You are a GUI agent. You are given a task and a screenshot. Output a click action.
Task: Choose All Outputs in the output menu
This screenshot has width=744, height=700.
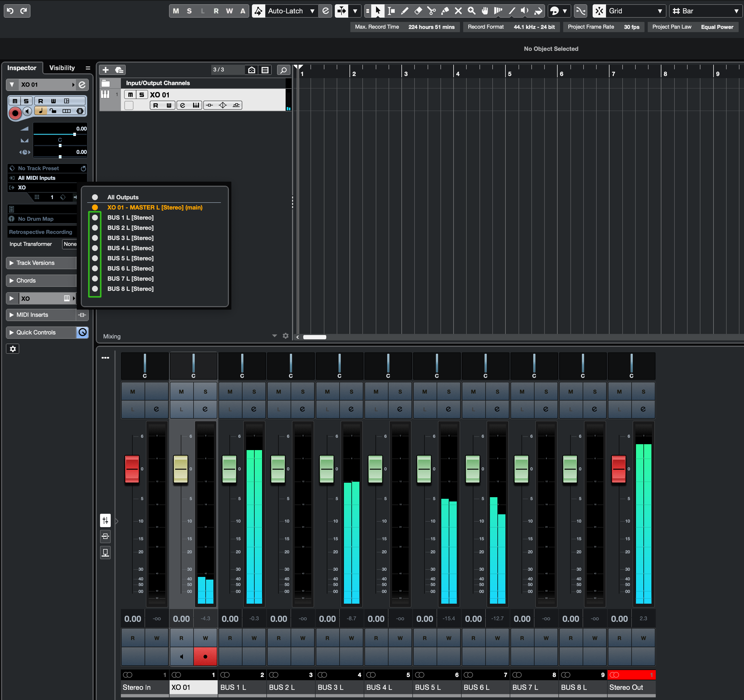coord(123,197)
